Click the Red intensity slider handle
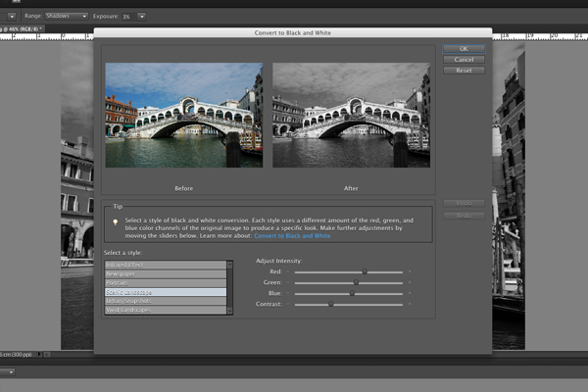Image resolution: width=588 pixels, height=392 pixels. pos(365,271)
